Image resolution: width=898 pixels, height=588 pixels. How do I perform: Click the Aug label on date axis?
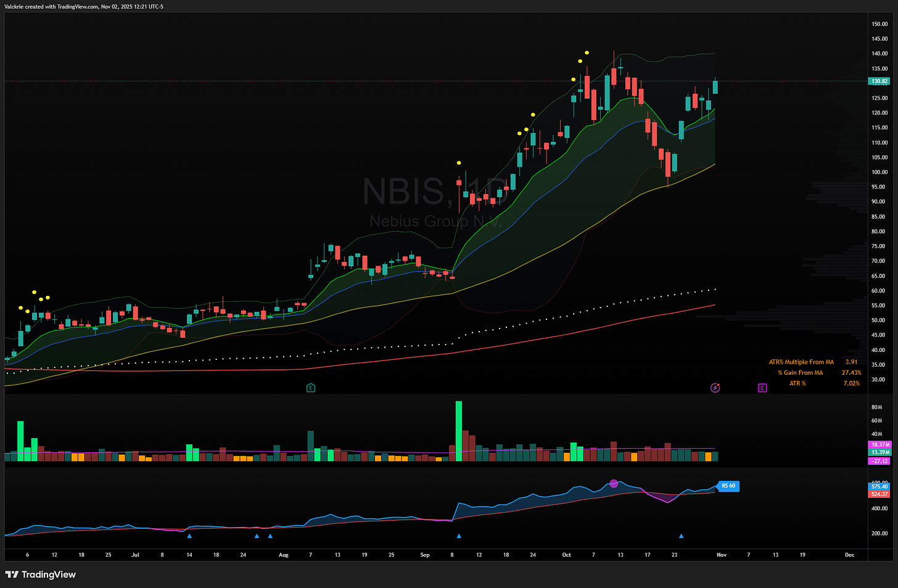[284, 555]
